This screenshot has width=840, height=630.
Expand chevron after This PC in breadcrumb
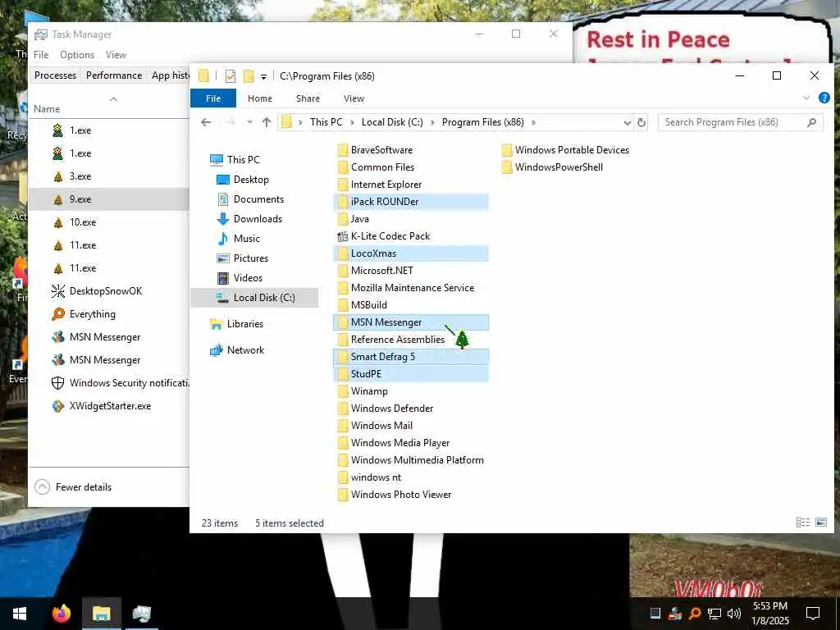[352, 123]
